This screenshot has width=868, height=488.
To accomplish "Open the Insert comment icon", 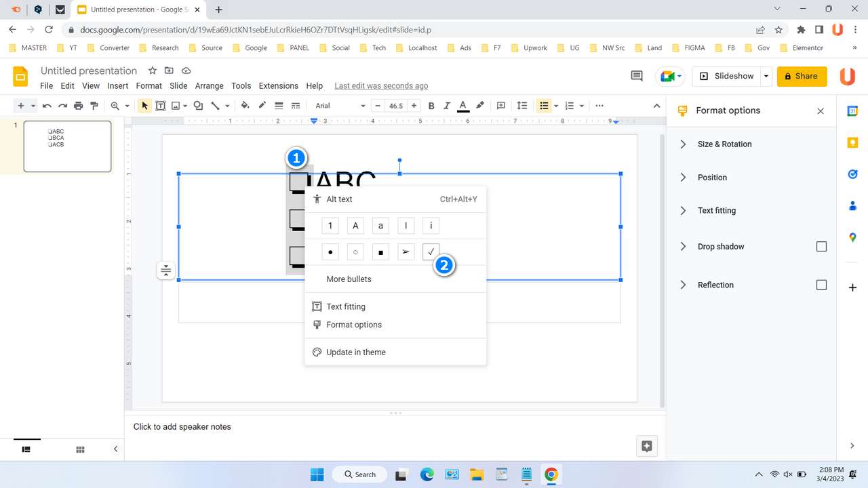I will pyautogui.click(x=501, y=106).
